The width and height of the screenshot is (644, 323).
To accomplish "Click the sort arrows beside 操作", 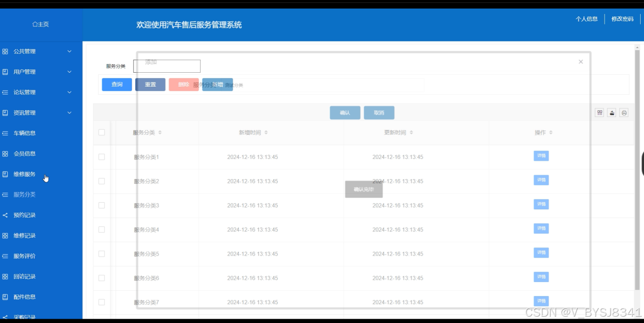I will coord(551,132).
